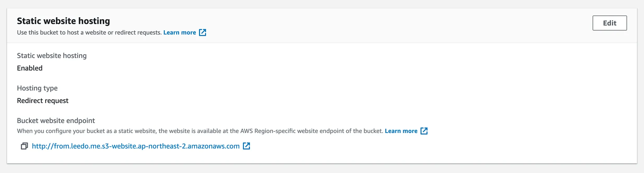Click the Redirect request value
This screenshot has height=173, width=644.
[x=42, y=101]
